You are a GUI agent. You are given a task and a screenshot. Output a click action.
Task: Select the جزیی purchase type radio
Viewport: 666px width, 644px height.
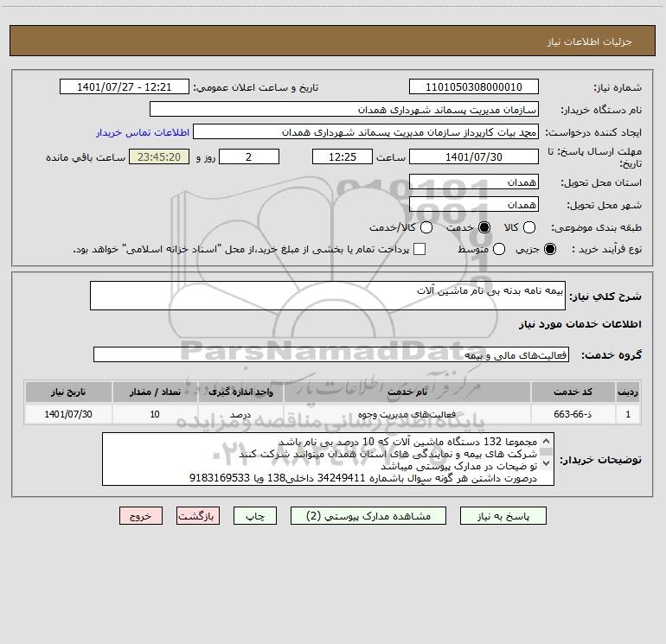[x=549, y=249]
